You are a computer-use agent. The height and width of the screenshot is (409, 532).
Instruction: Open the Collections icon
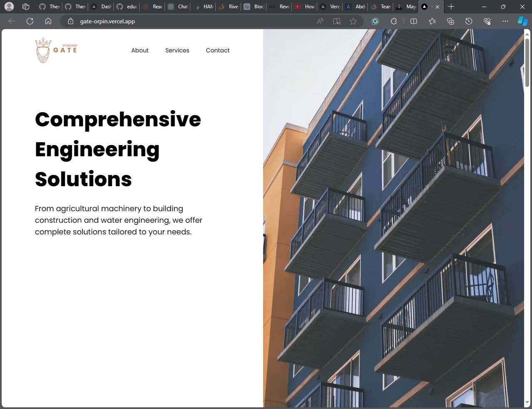click(x=451, y=21)
